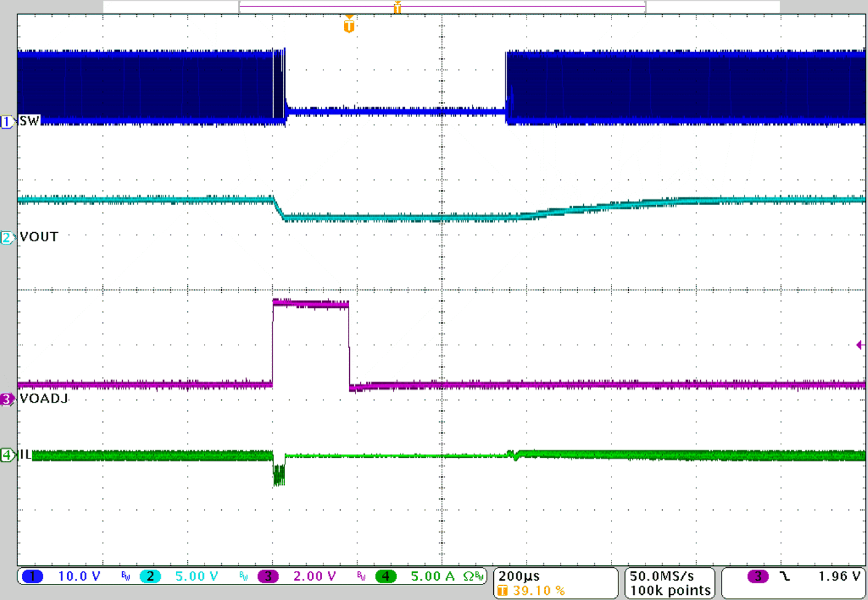Click the zoom region bar above the grid
This screenshot has height=600, width=868.
pos(441,5)
